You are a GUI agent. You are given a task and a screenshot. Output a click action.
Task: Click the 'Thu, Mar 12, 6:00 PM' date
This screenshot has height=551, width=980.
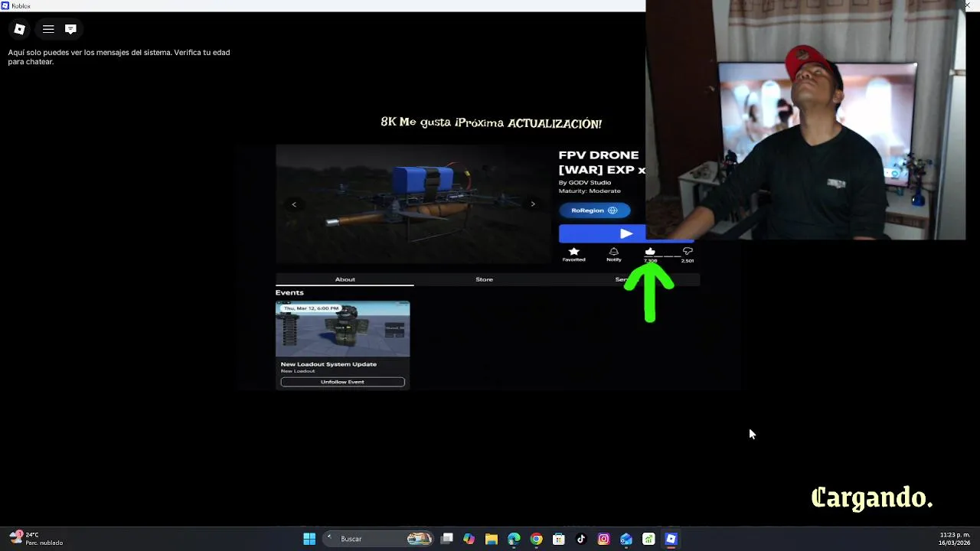point(311,308)
